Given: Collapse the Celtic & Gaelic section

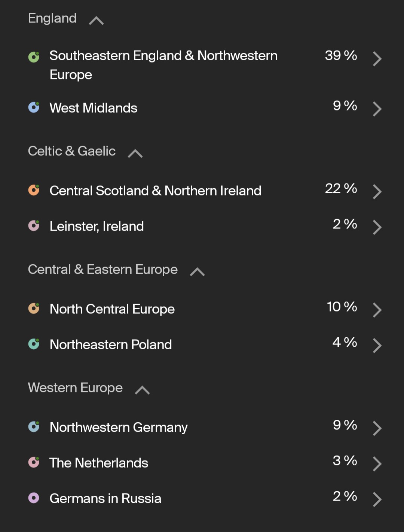Looking at the screenshot, I should click(135, 153).
